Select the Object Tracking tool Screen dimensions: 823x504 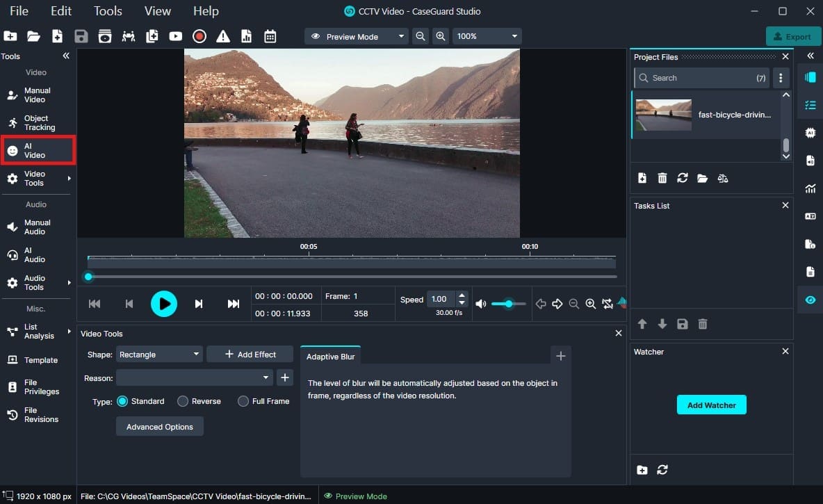coord(32,122)
